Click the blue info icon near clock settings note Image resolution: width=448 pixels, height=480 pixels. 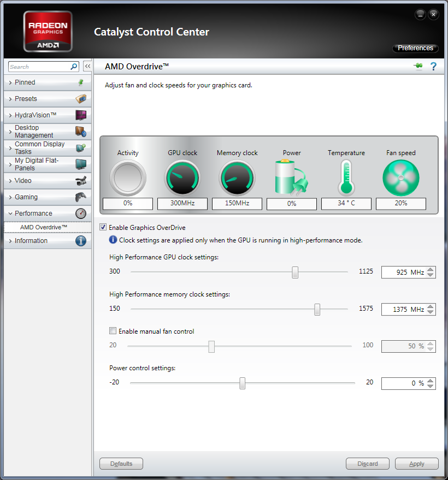(113, 240)
